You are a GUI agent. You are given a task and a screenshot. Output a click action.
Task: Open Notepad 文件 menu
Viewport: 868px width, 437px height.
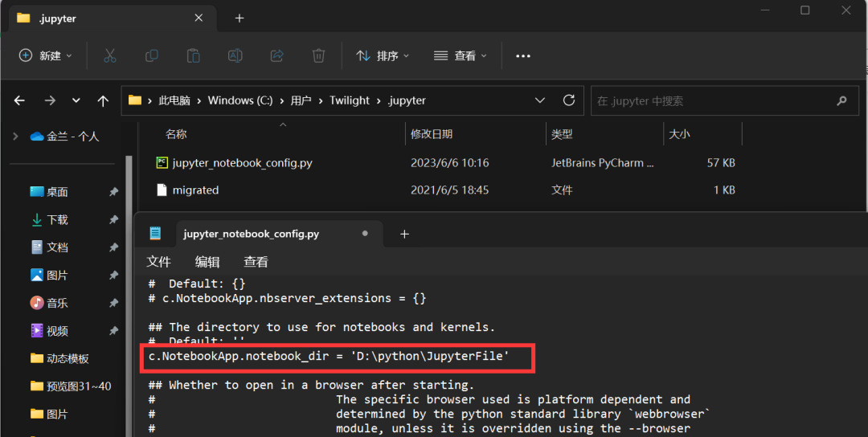tap(159, 262)
